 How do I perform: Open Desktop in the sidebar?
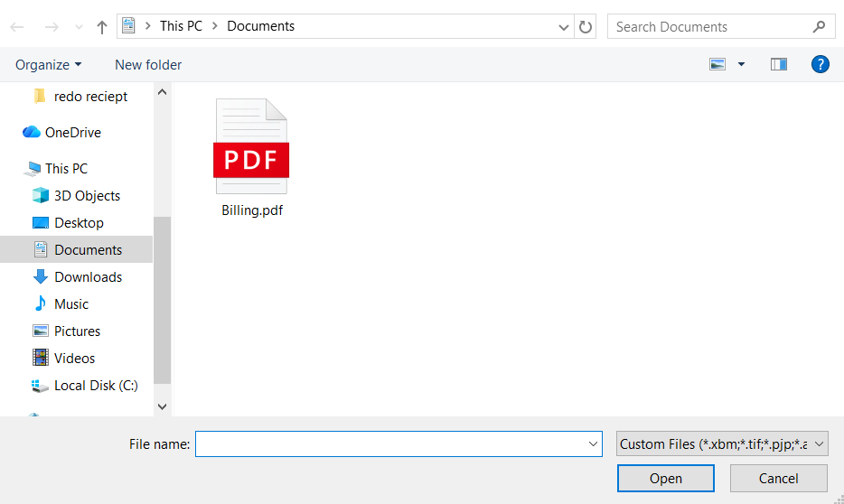tap(79, 223)
